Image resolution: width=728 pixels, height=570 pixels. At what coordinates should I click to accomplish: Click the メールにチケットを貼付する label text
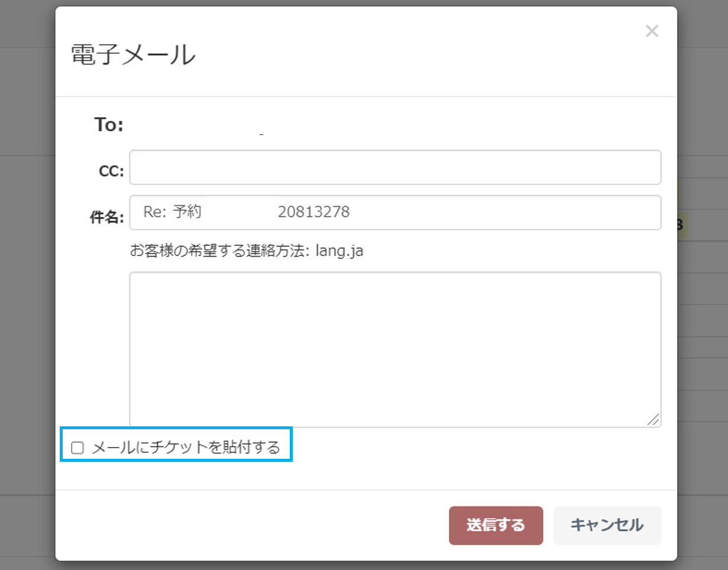[186, 448]
